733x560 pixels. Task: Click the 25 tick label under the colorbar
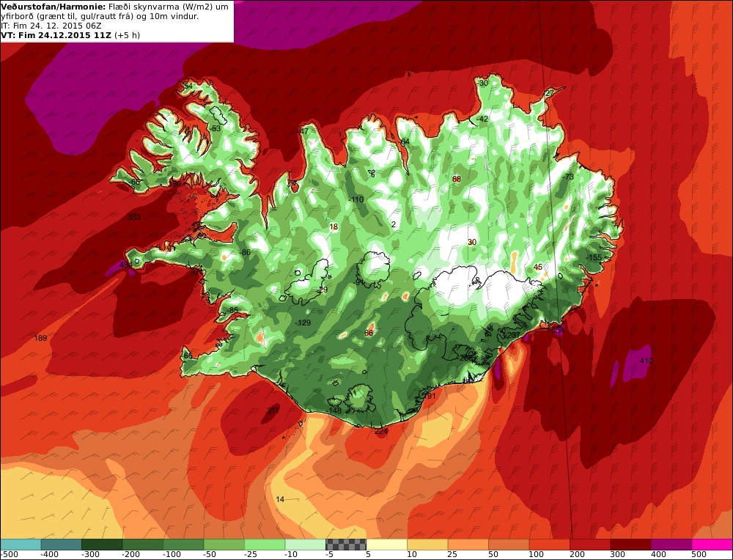tap(452, 555)
